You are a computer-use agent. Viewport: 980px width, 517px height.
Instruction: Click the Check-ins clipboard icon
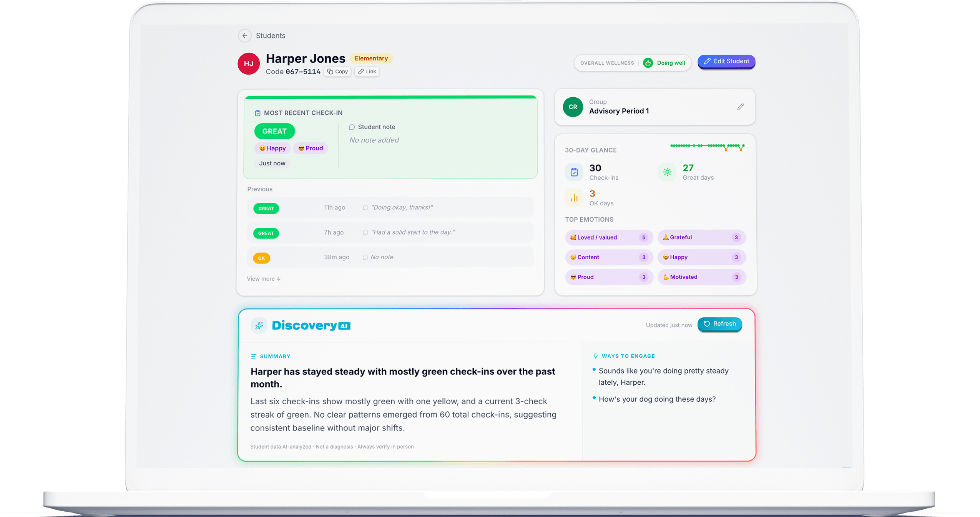point(574,172)
